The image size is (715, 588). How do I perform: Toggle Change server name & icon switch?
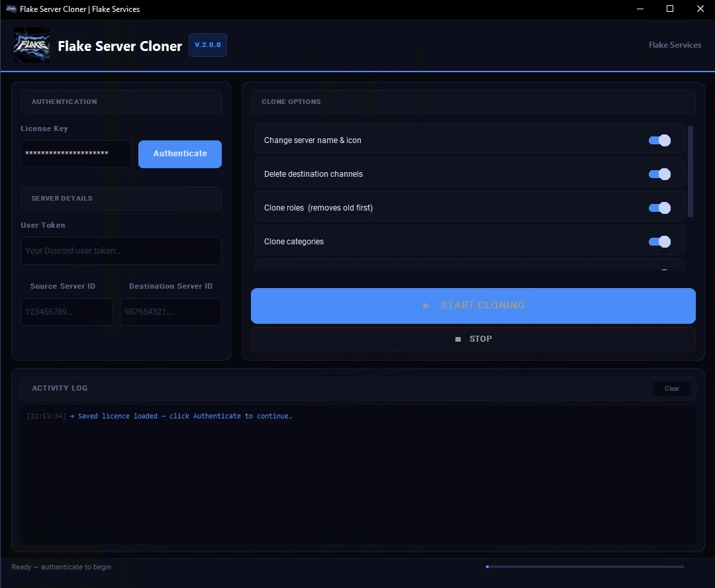659,140
